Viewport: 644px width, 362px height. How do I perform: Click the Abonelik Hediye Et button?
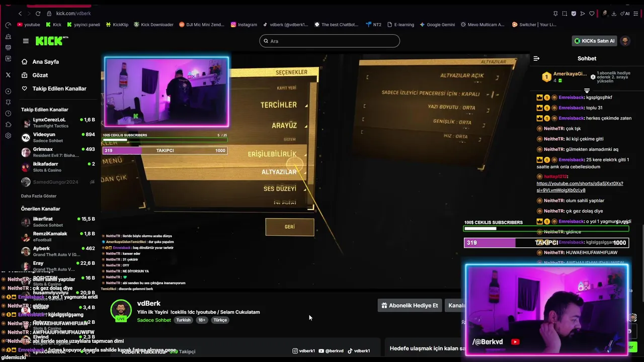(410, 305)
